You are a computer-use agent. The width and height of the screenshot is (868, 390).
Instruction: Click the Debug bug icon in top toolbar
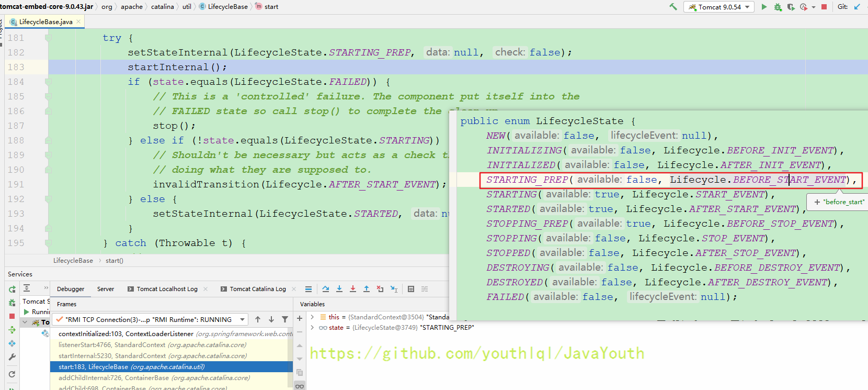coord(778,7)
